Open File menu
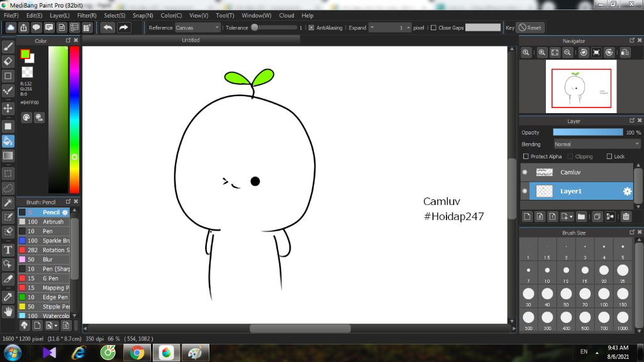 click(11, 15)
